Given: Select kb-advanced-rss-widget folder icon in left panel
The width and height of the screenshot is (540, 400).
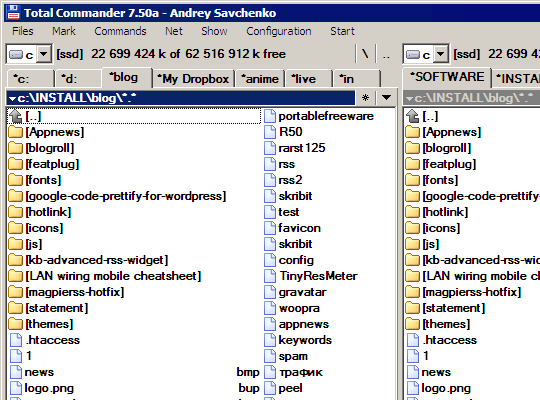Looking at the screenshot, I should 15,260.
